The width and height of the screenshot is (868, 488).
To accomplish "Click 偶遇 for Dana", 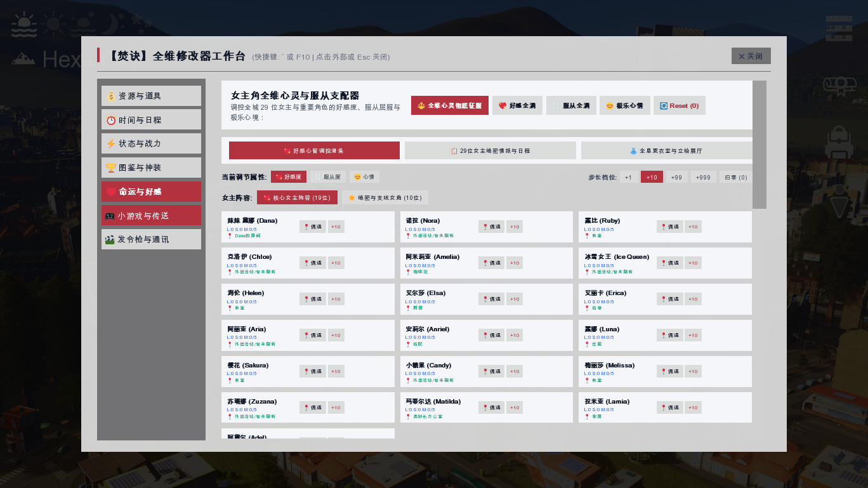I will (313, 227).
